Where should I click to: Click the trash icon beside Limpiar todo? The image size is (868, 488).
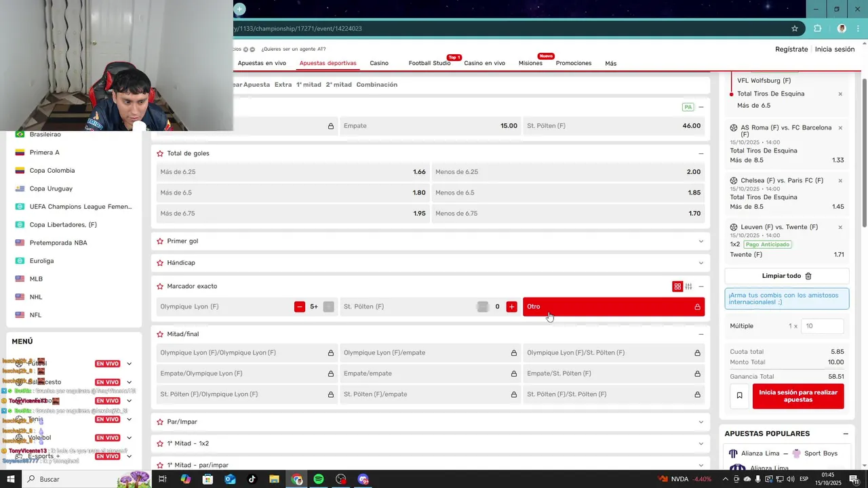[x=808, y=276]
